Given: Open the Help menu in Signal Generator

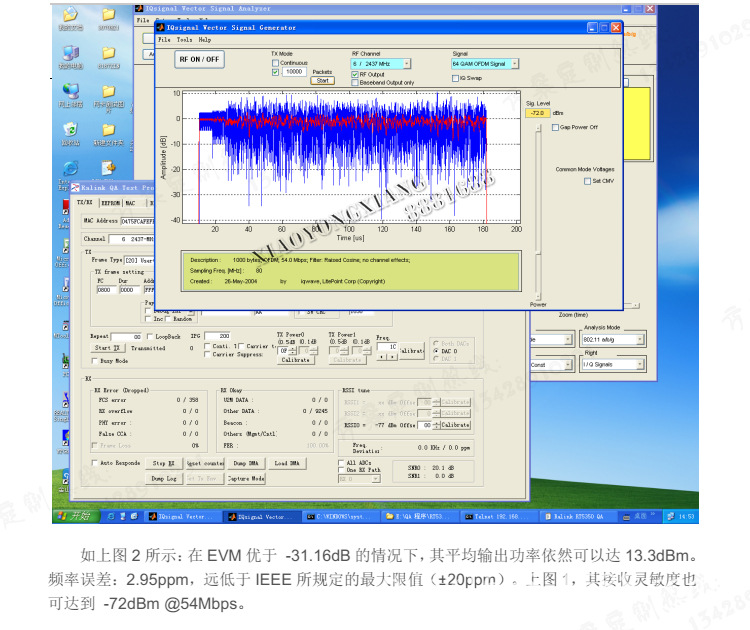Looking at the screenshot, I should tap(205, 40).
